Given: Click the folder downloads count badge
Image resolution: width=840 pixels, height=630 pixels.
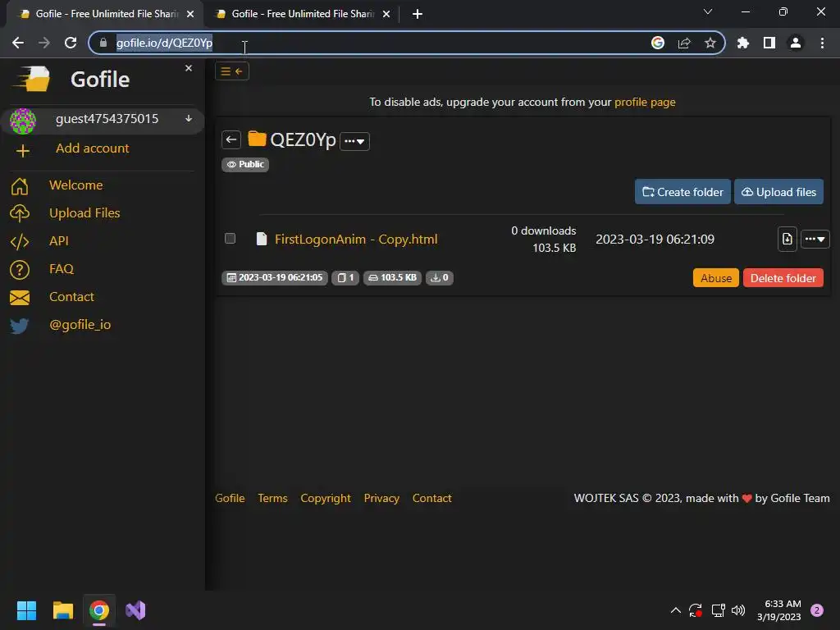Looking at the screenshot, I should point(440,277).
